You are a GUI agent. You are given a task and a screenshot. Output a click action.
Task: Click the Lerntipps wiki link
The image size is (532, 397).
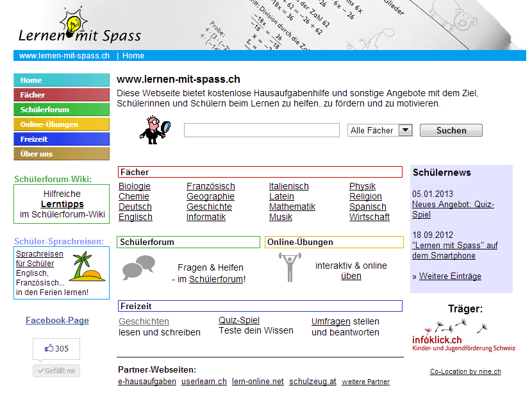click(62, 204)
